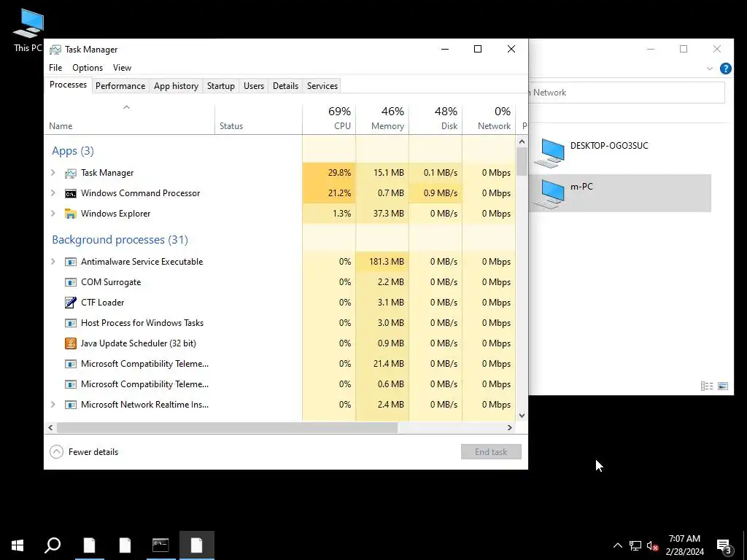Screen dimensions: 747x560
Task: Switch Network window to details view
Action: 707,386
